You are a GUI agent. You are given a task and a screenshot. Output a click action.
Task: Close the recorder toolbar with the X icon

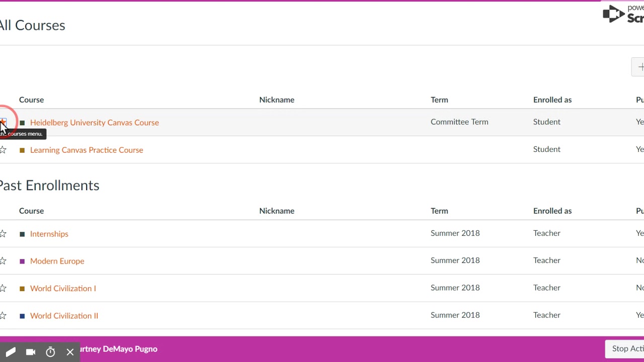(70, 352)
